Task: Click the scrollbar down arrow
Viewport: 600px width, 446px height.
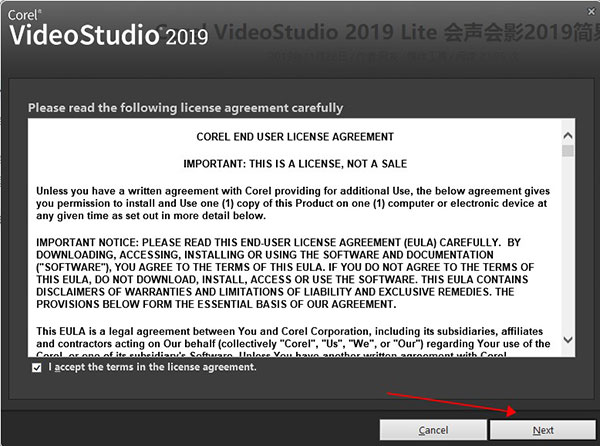Action: (x=568, y=339)
